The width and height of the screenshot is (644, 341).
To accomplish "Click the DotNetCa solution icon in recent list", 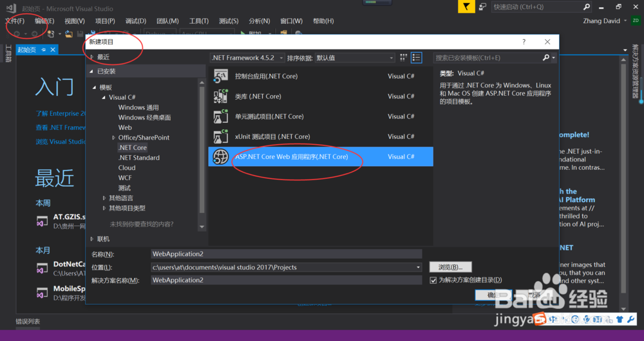I will coord(42,268).
